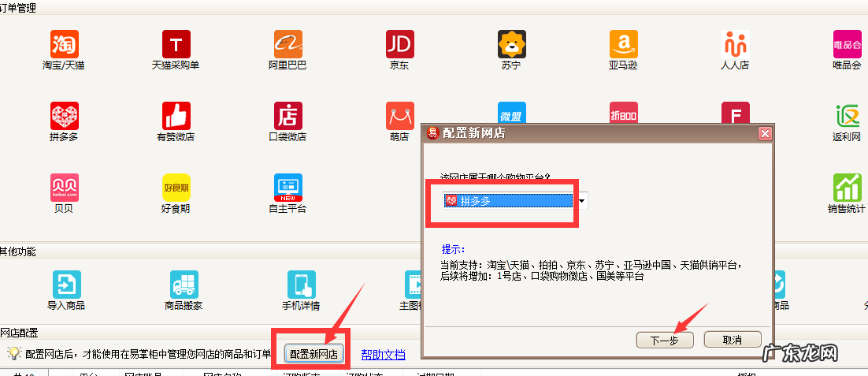868x376 pixels.
Task: Click the 提示: label in dialog
Action: pyautogui.click(x=454, y=248)
